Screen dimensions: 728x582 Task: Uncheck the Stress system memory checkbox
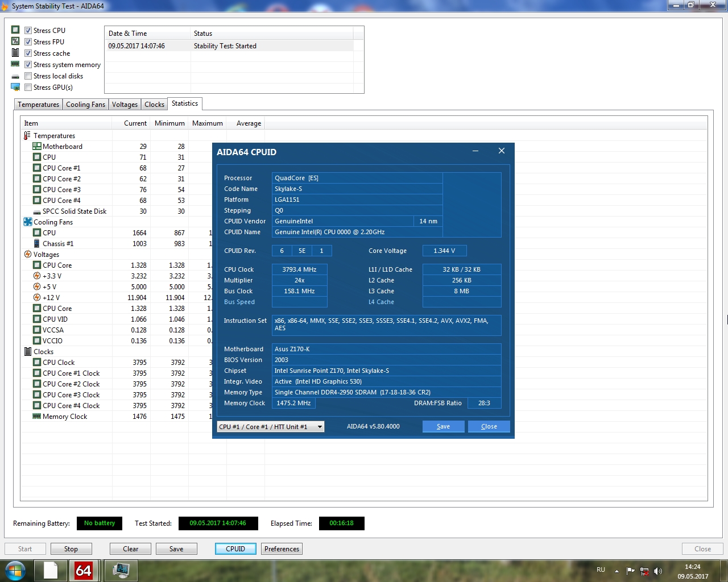pos(28,65)
